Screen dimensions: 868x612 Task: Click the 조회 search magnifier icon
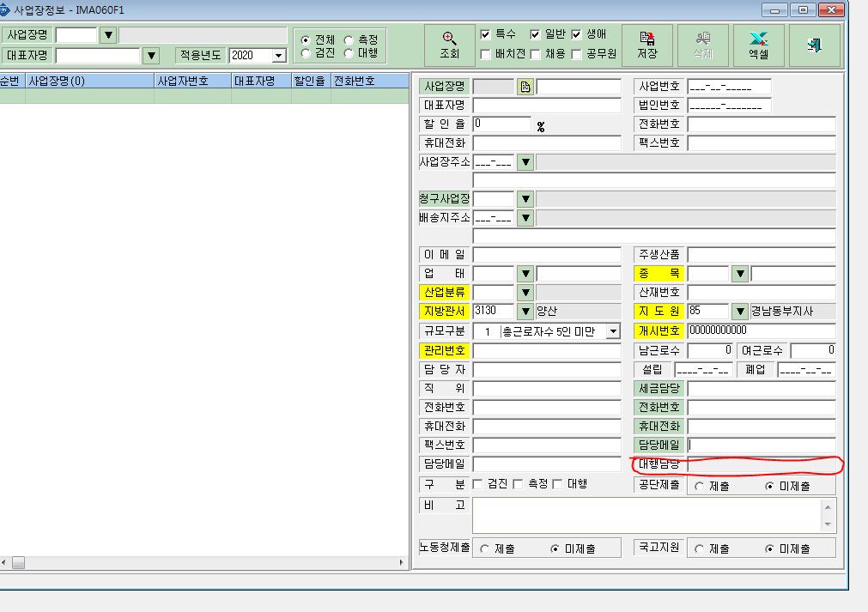(450, 45)
